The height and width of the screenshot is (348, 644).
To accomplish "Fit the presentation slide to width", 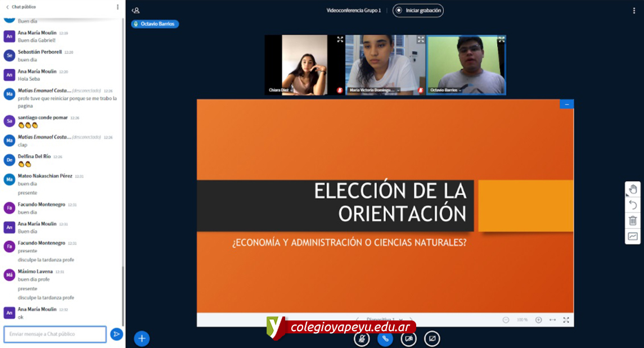I will click(x=552, y=320).
